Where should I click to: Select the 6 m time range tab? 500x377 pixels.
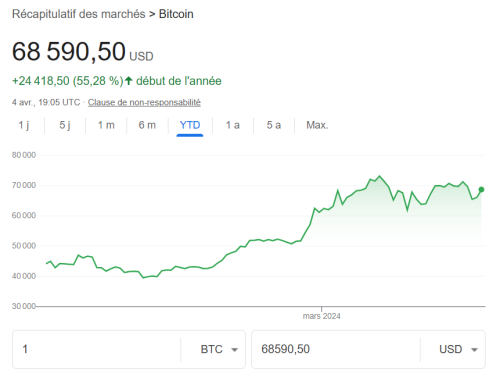pos(147,125)
